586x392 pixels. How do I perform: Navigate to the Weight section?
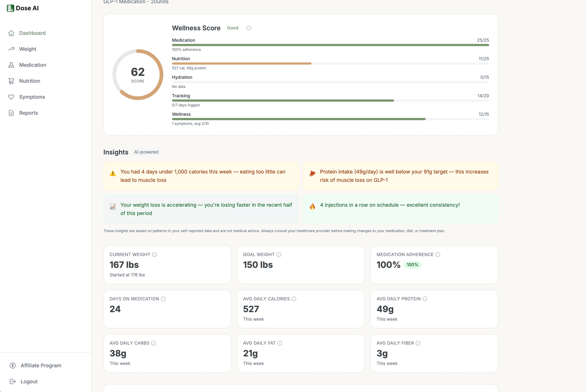(x=27, y=49)
